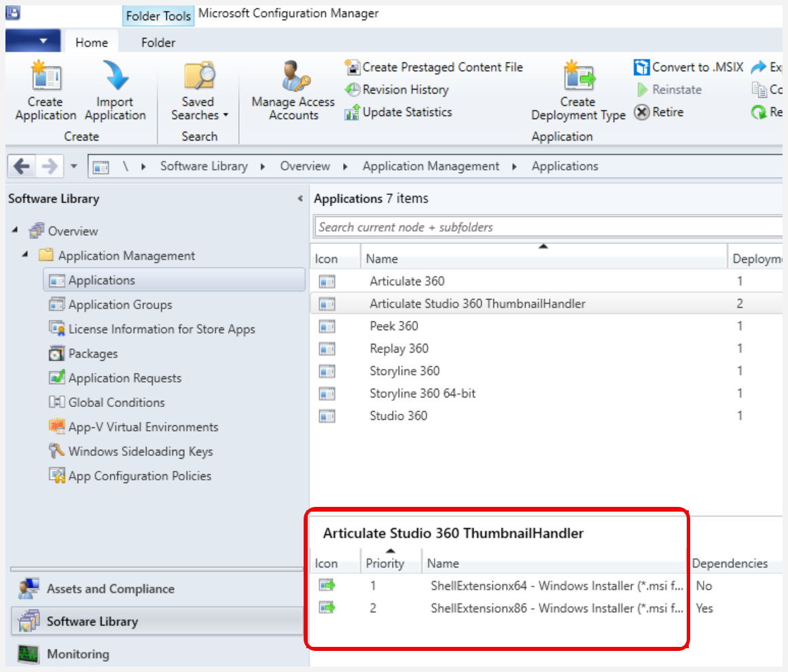Click the Monitoring workspace icon
The width and height of the screenshot is (788, 672).
[x=28, y=654]
